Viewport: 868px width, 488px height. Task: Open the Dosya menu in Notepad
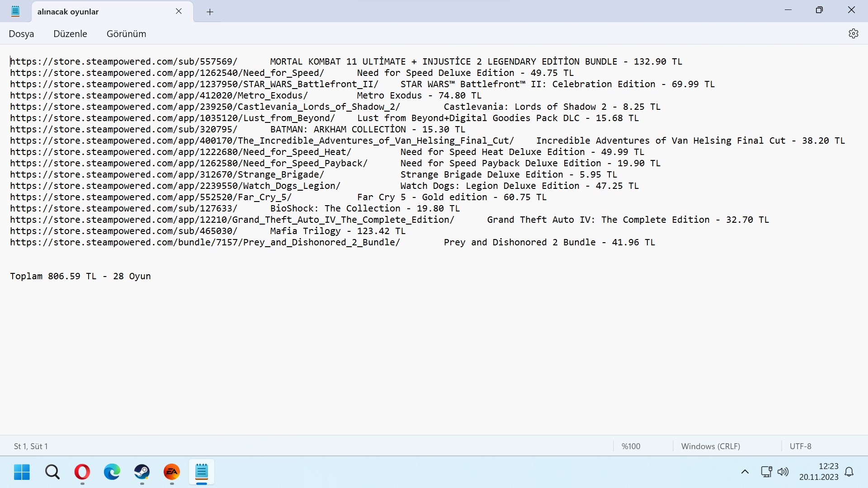point(21,33)
